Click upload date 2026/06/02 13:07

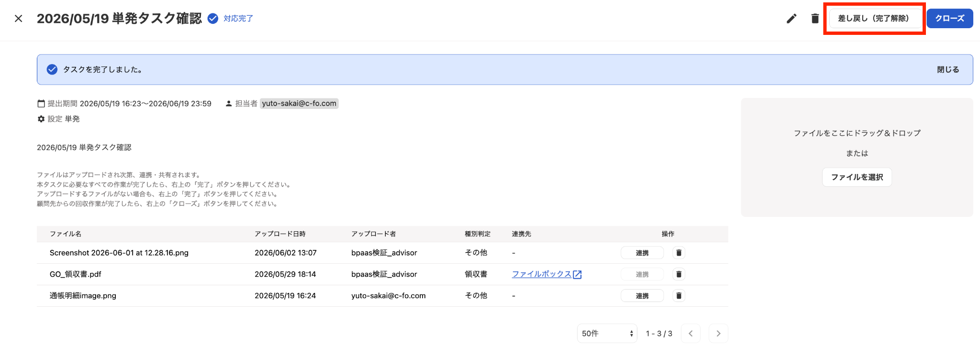click(286, 253)
